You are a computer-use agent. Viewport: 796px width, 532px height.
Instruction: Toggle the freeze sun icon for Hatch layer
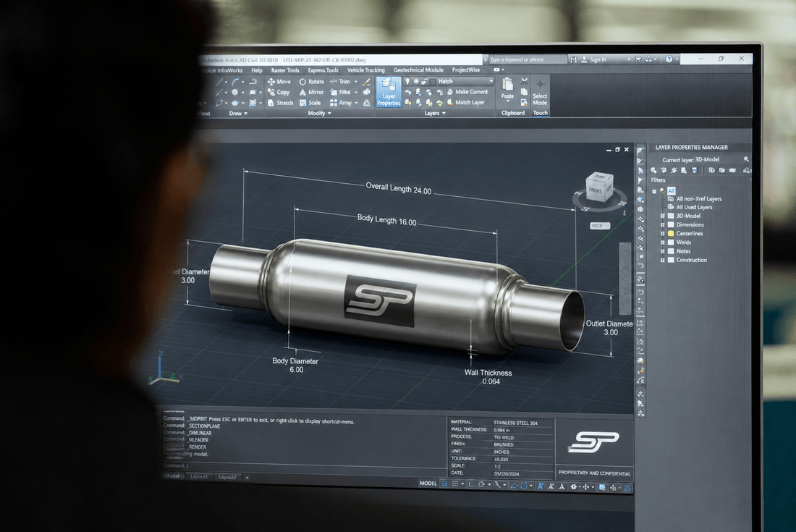pos(416,81)
